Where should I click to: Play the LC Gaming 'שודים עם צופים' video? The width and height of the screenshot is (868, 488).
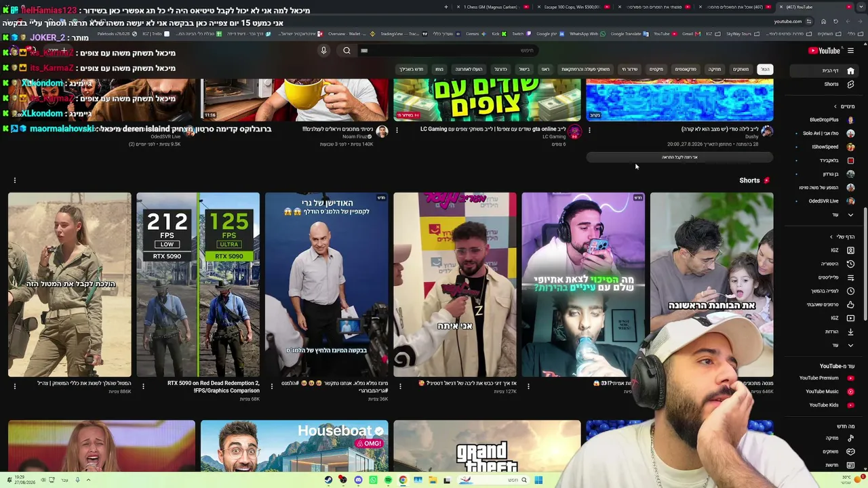(487, 100)
